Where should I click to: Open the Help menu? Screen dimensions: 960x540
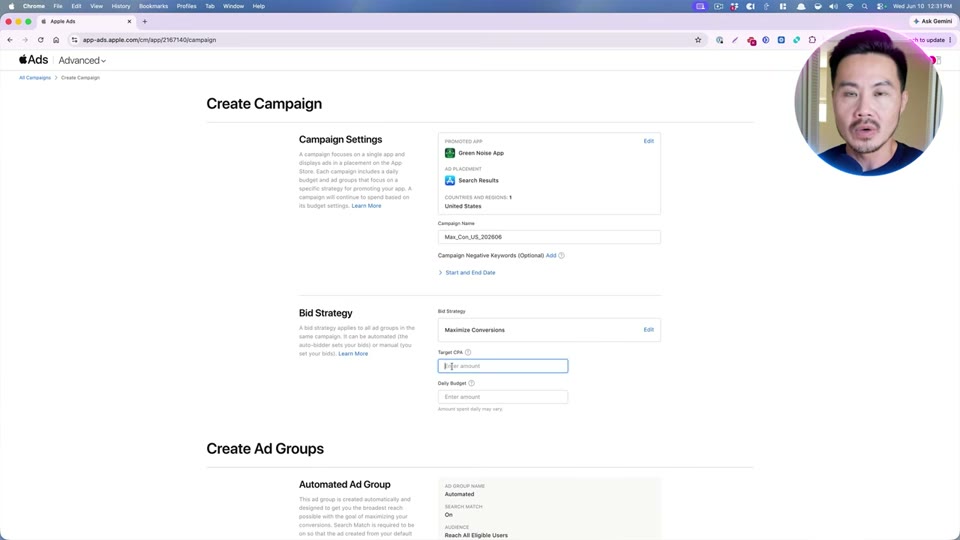(x=258, y=6)
